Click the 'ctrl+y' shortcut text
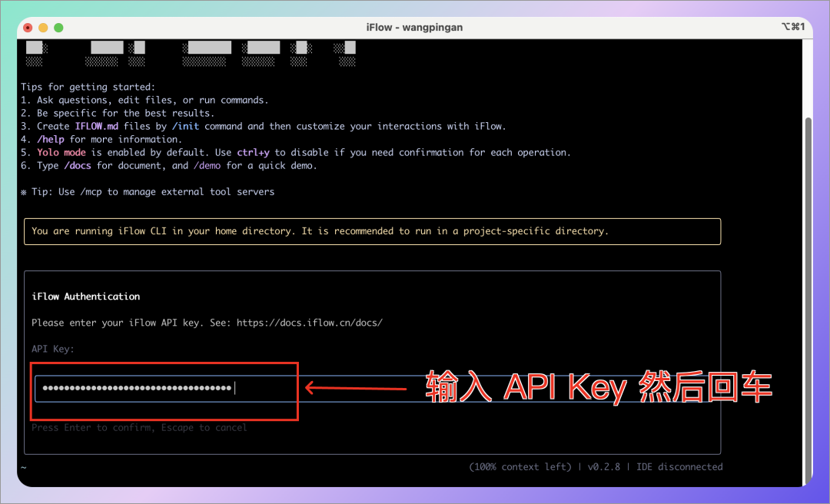Viewport: 830px width, 504px height. point(253,152)
